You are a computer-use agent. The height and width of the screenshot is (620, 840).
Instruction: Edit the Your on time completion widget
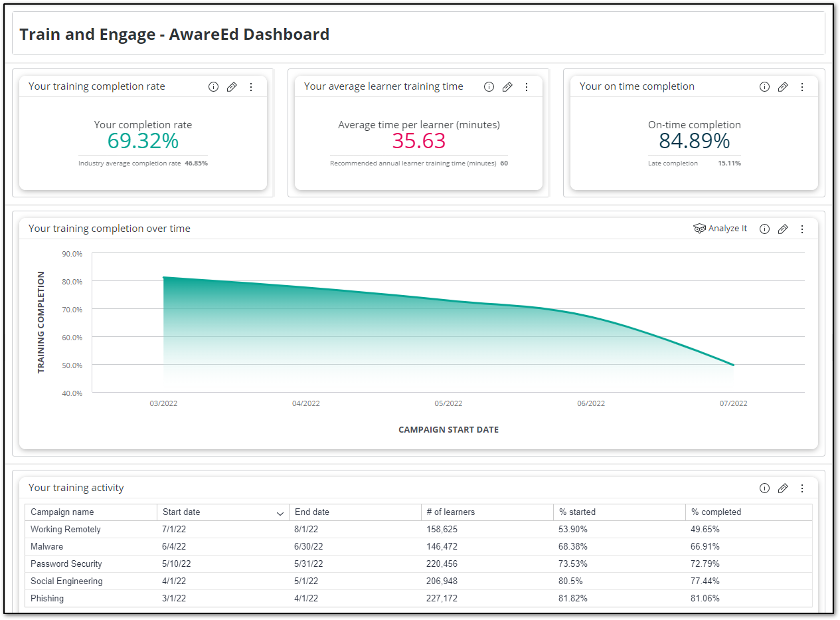(x=783, y=86)
